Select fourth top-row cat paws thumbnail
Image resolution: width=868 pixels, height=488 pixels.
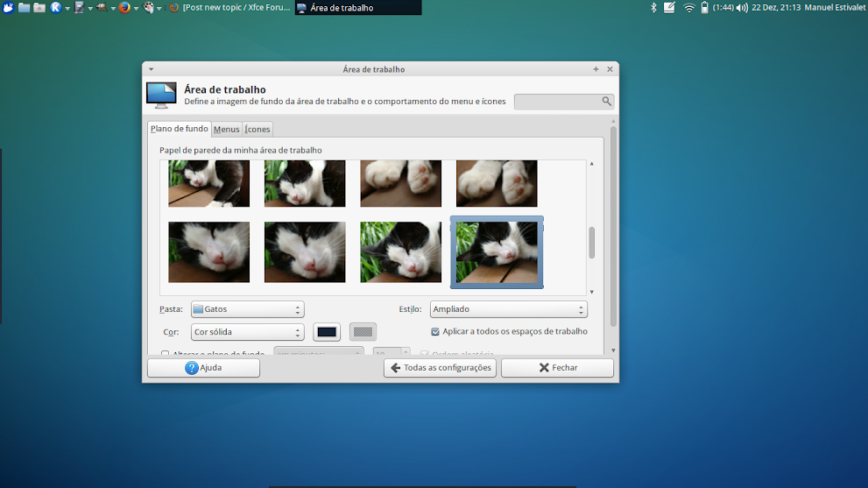[497, 183]
